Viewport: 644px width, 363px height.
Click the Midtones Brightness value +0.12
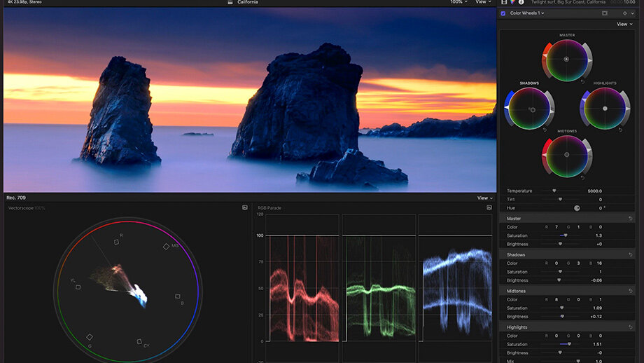596,317
